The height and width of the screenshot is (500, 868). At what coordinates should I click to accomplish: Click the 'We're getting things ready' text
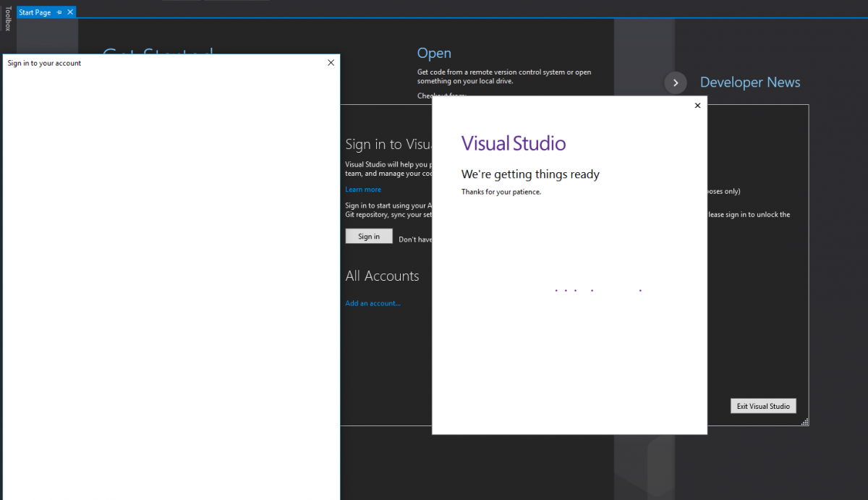tap(530, 174)
